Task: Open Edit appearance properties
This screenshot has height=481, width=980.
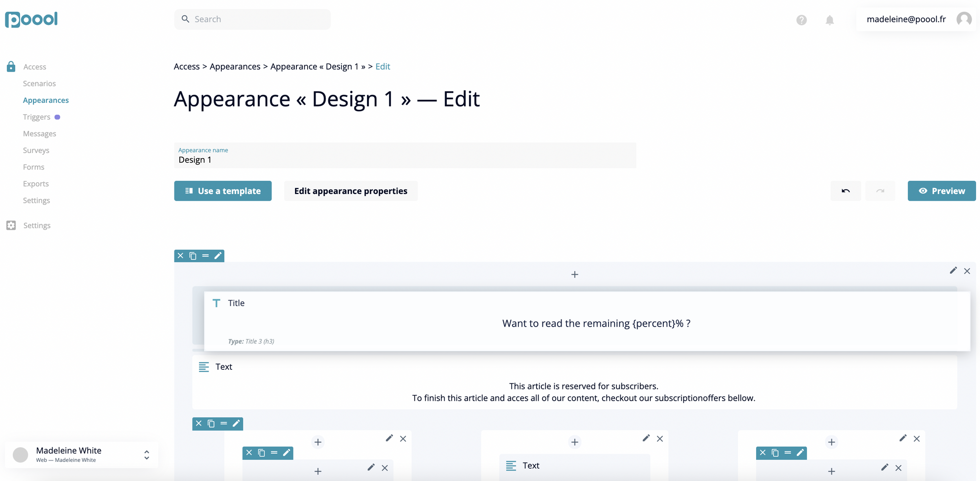Action: click(x=350, y=191)
